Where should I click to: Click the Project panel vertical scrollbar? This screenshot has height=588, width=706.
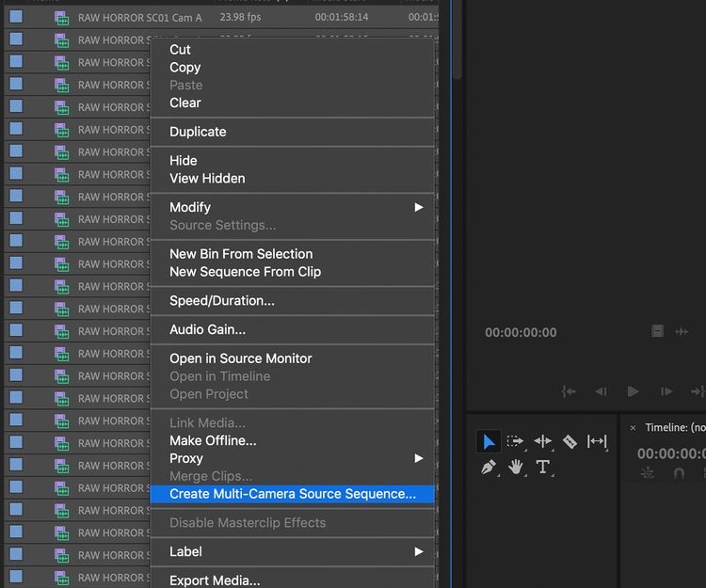(457, 39)
